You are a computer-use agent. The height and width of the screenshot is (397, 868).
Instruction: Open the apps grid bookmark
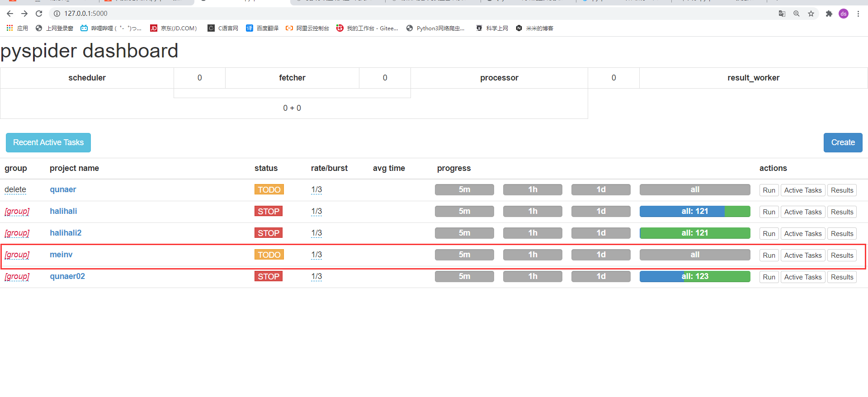pyautogui.click(x=17, y=28)
